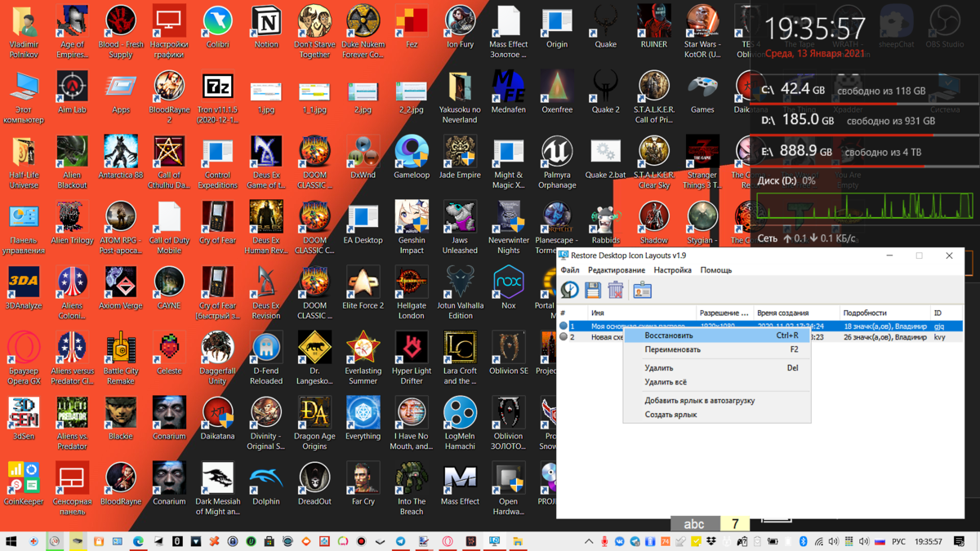Show hidden tray icons chevron
This screenshot has height=551, width=980.
click(x=589, y=541)
